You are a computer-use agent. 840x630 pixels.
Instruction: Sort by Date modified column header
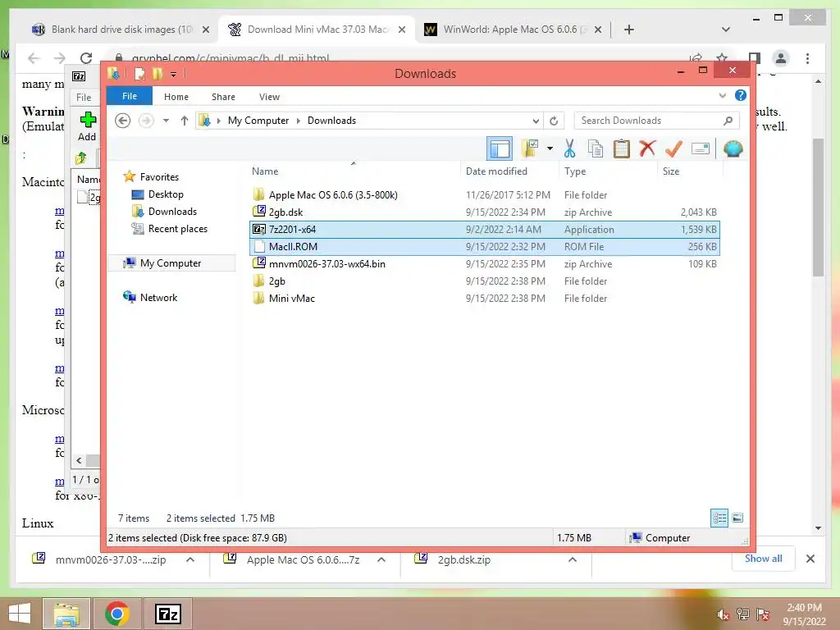496,171
